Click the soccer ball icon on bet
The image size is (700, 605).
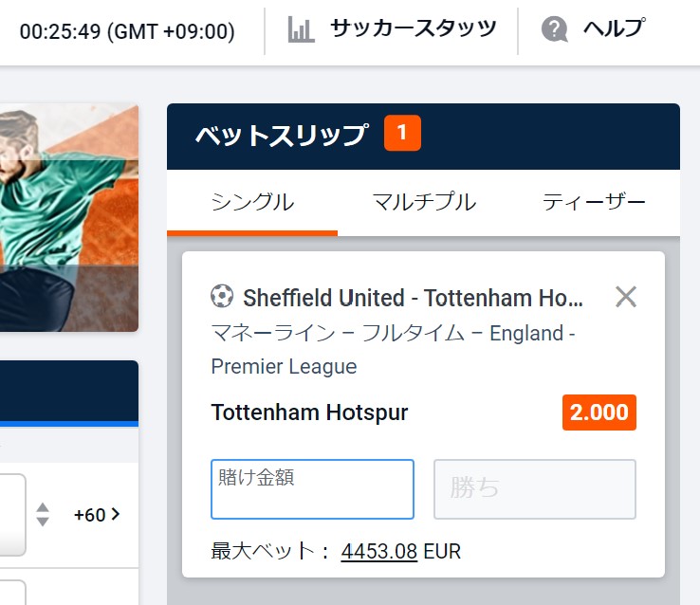[x=222, y=298]
